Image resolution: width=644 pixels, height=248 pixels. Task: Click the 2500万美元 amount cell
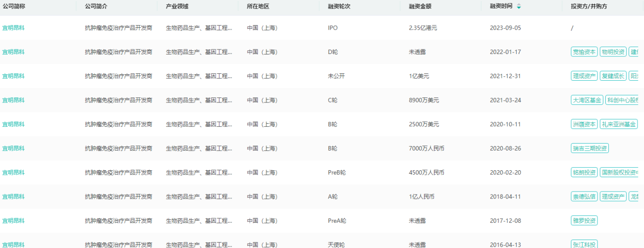[x=424, y=124]
